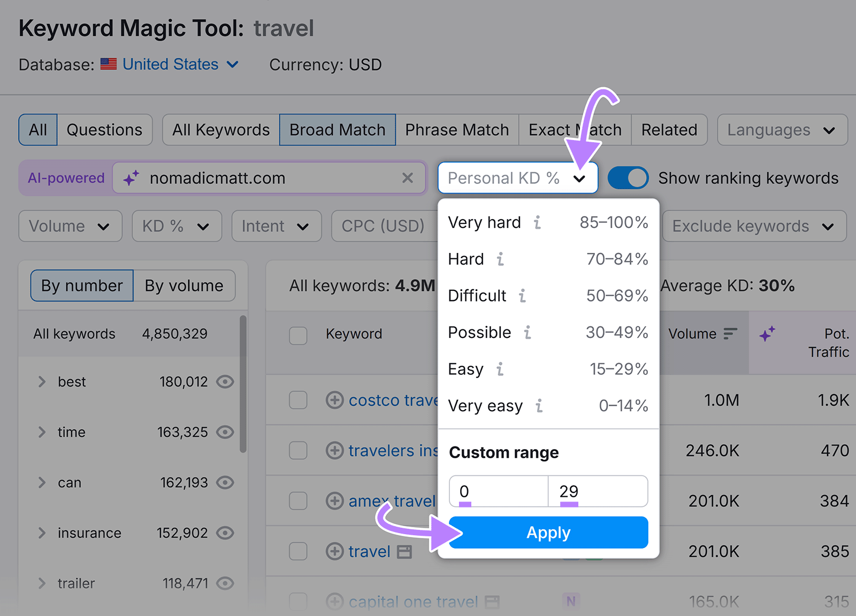
Task: Expand the costco travel keyword with plus icon
Action: click(334, 400)
